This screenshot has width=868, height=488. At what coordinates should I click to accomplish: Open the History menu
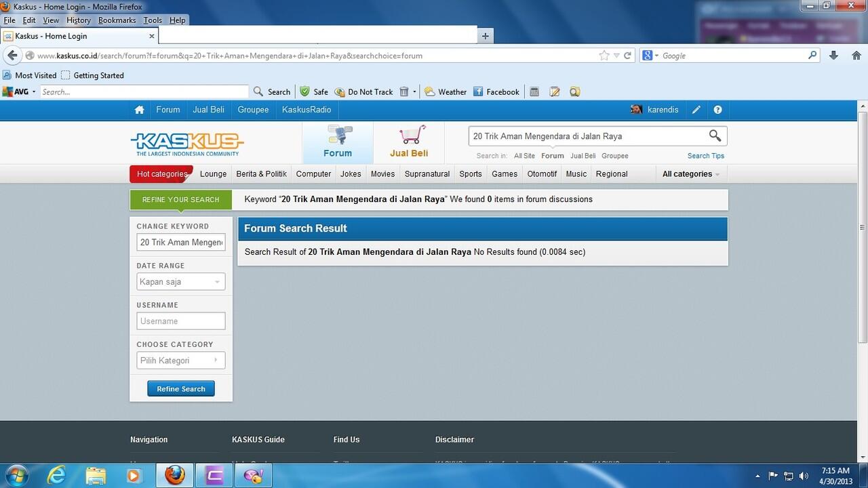click(79, 20)
